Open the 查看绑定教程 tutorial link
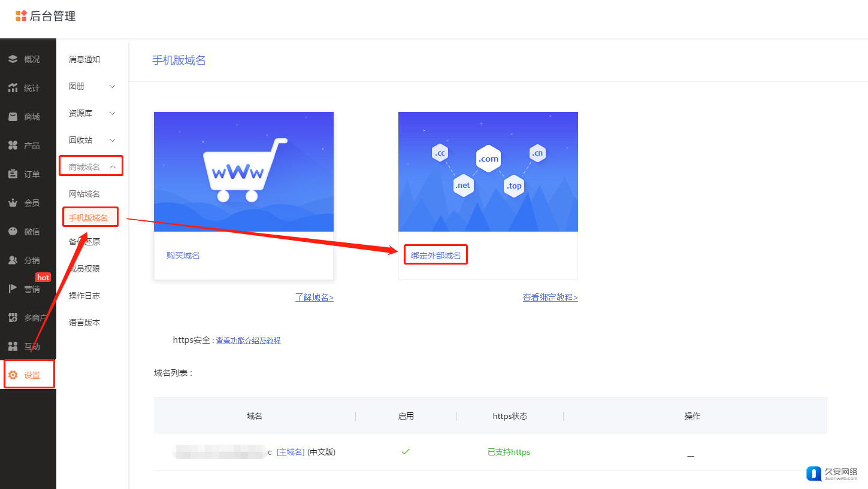Image resolution: width=868 pixels, height=489 pixels. click(550, 297)
